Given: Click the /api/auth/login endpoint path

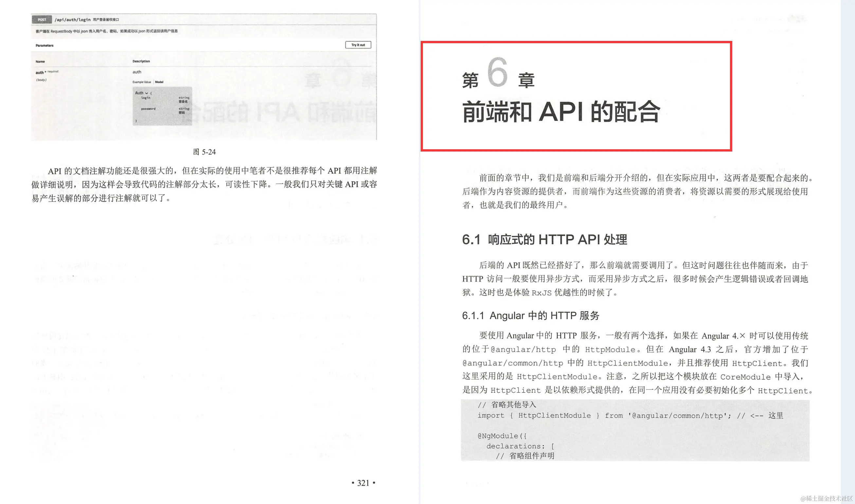Looking at the screenshot, I should 73,20.
